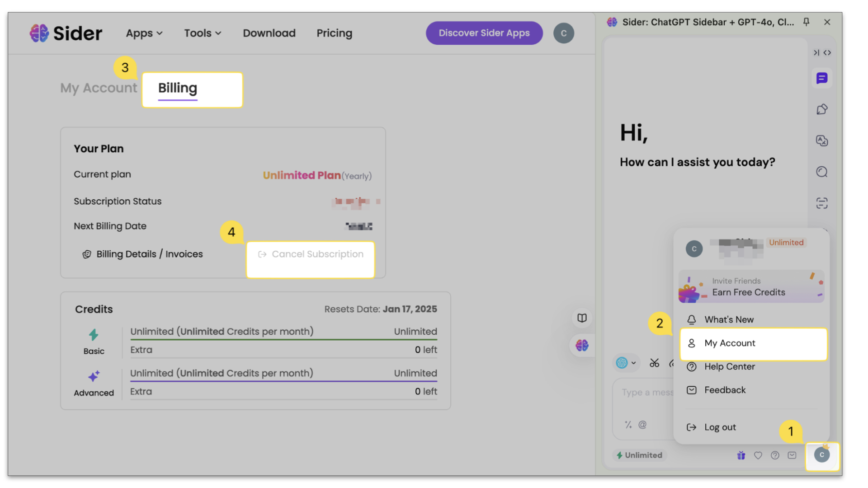
Task: Click the Sider brain logo in header
Action: [x=39, y=33]
